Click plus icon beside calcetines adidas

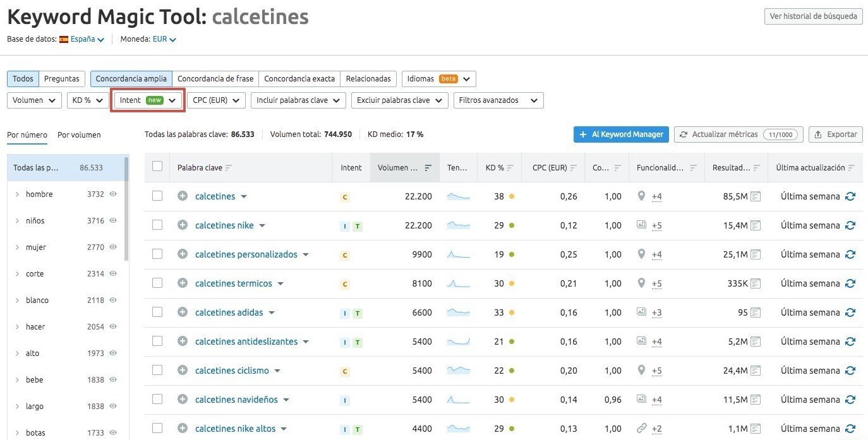tap(183, 312)
